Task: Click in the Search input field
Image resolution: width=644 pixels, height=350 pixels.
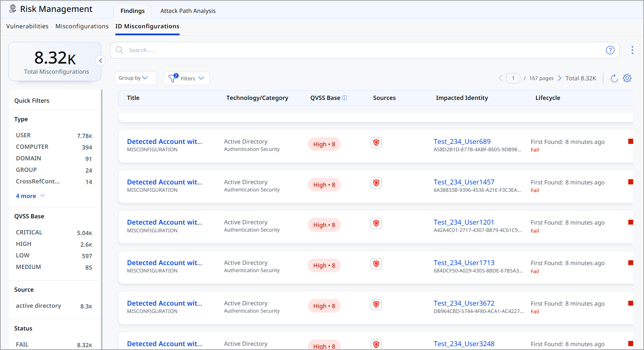Action: pyautogui.click(x=363, y=50)
